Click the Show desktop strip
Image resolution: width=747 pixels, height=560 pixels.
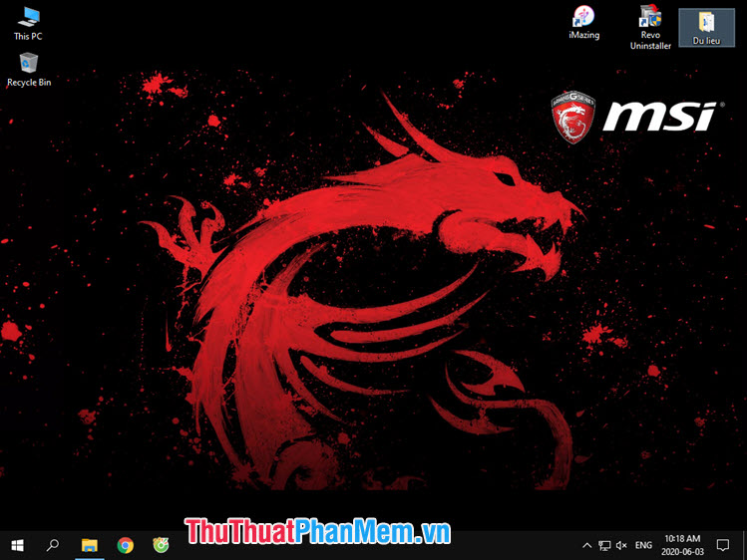click(x=744, y=545)
